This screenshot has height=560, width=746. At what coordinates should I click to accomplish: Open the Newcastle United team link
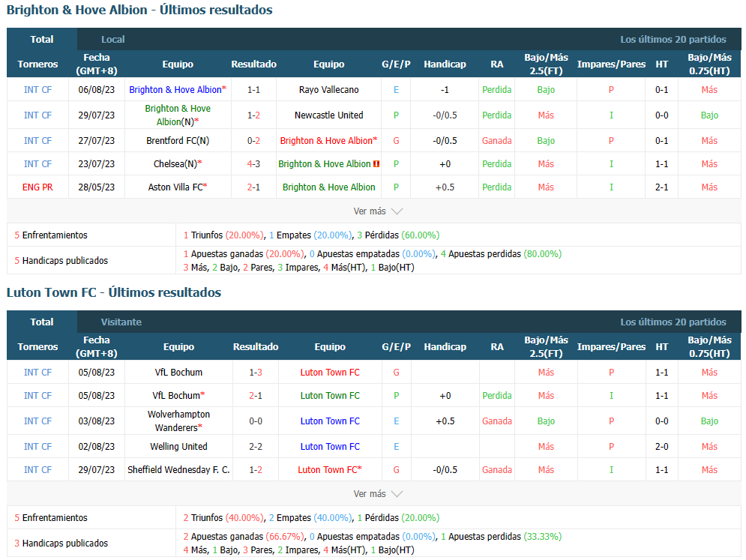[328, 115]
